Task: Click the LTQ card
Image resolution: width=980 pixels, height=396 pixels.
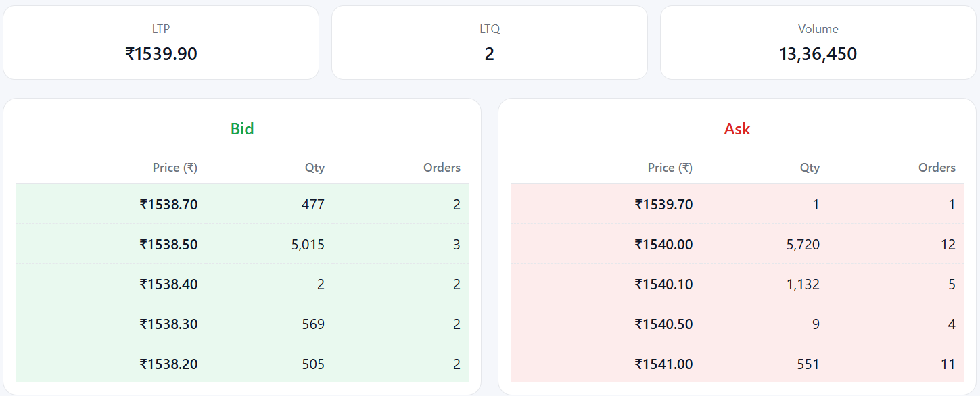Action: pyautogui.click(x=489, y=42)
